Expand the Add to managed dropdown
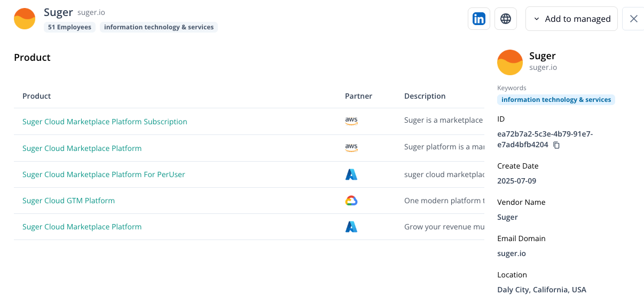Image resolution: width=644 pixels, height=303 pixels. [571, 19]
